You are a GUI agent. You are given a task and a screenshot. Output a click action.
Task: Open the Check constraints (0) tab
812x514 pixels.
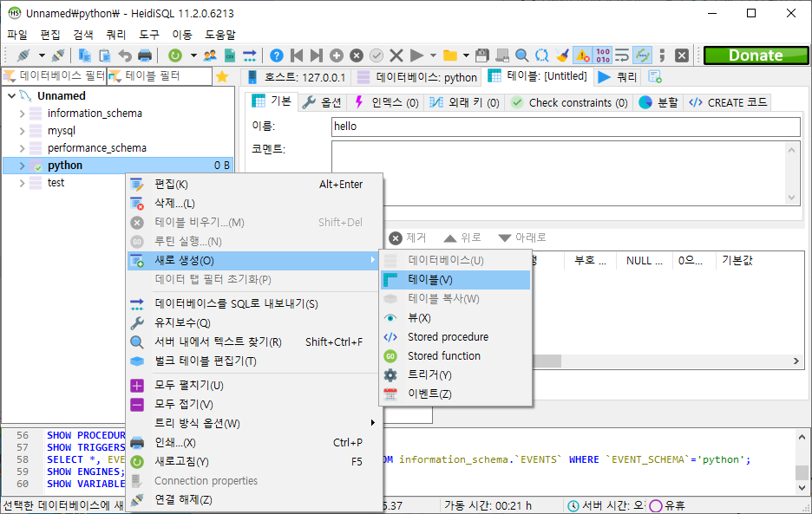pos(569,102)
